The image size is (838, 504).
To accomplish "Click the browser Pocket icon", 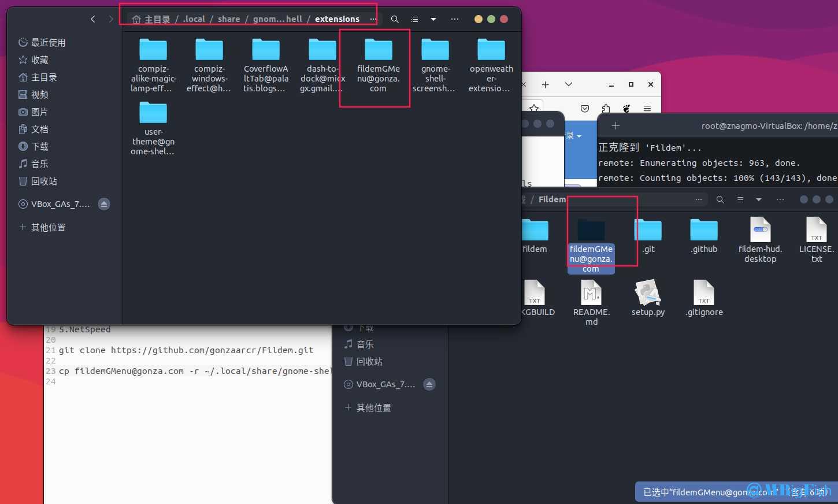I will coord(585,108).
